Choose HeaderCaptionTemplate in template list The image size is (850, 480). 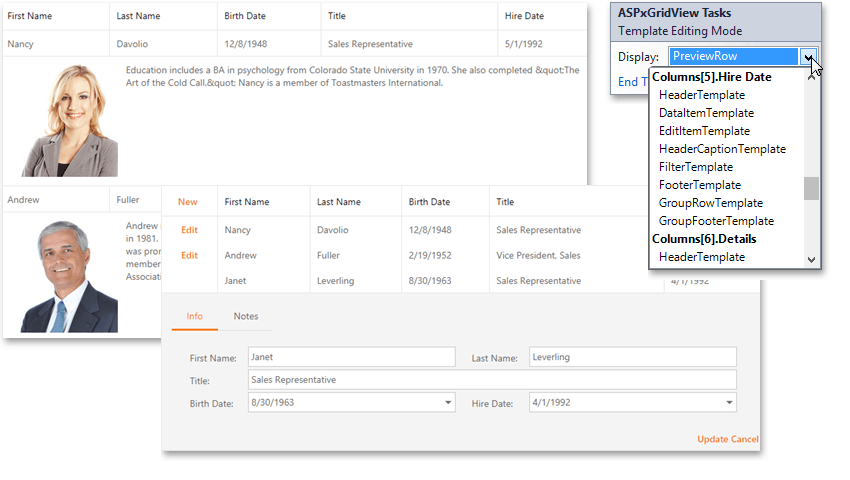coord(722,149)
